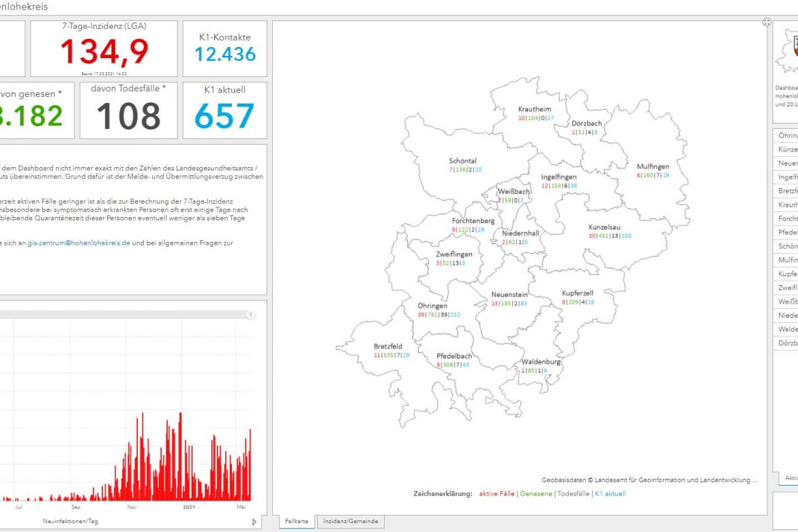Click the 7-Tage-Inzidenz indicator value 134,9
The width and height of the screenshot is (798, 532).
click(x=104, y=51)
